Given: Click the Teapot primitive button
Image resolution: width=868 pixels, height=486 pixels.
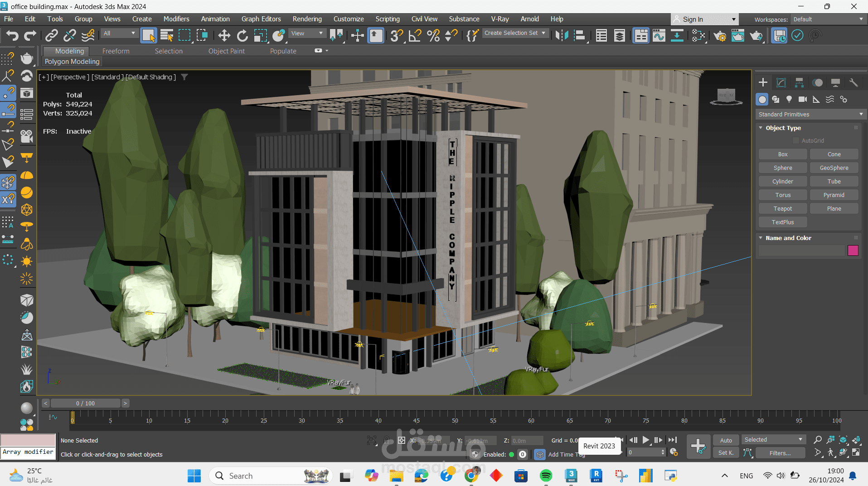Looking at the screenshot, I should pyautogui.click(x=783, y=209).
